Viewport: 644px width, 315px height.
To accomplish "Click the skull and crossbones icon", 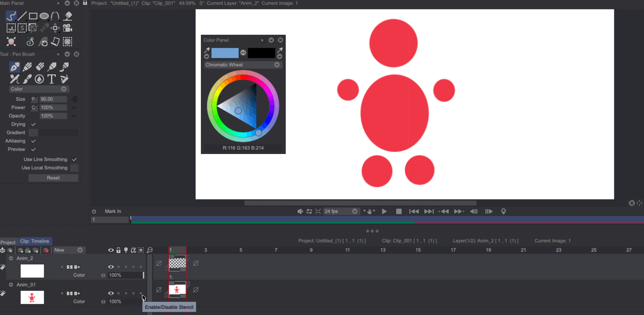I will [11, 42].
